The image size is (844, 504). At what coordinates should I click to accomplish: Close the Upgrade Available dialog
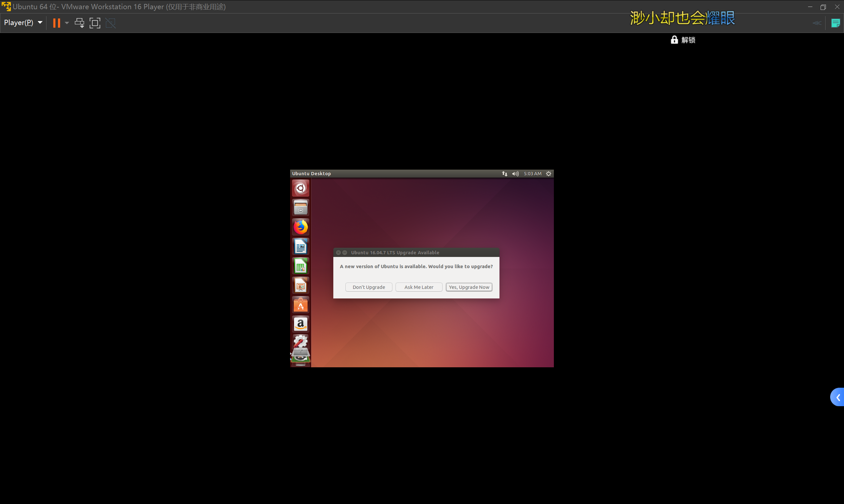tap(338, 252)
